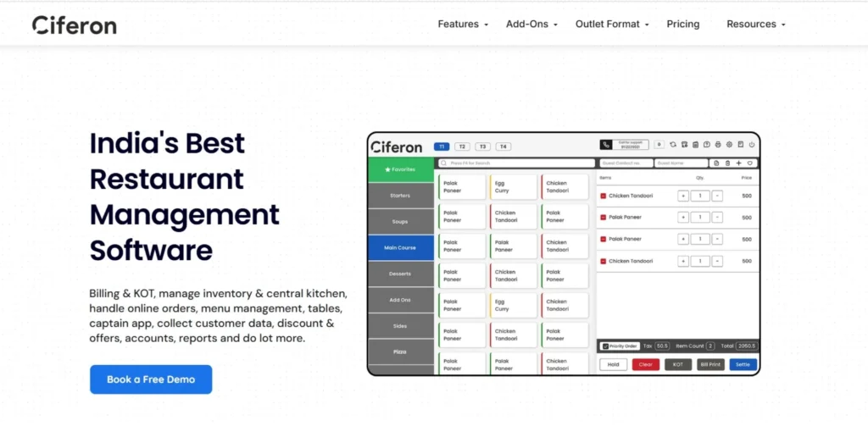Image resolution: width=868 pixels, height=426 pixels.
Task: Click the Items column header
Action: pyautogui.click(x=605, y=178)
